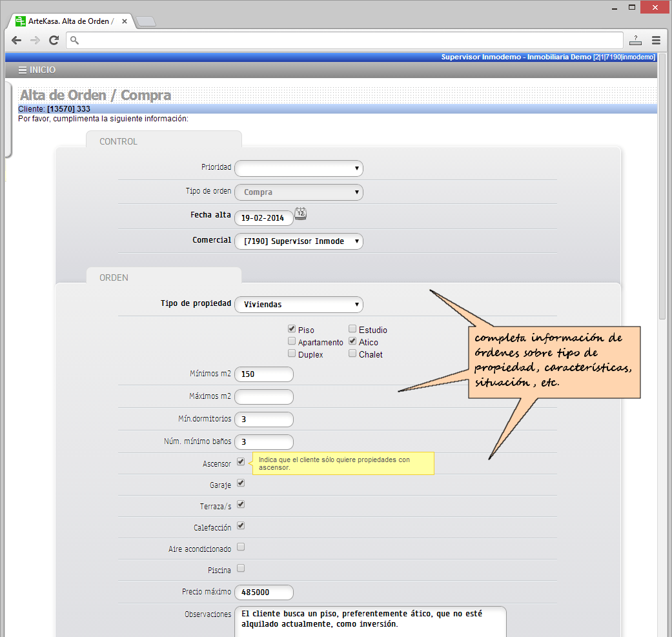Check the Piscina checkbox
Viewport: 672px width, 637px height.
tap(241, 569)
